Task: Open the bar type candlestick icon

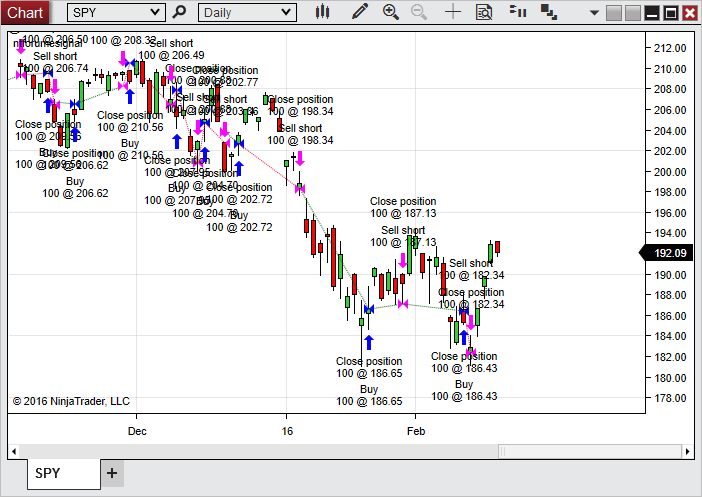Action: click(322, 12)
